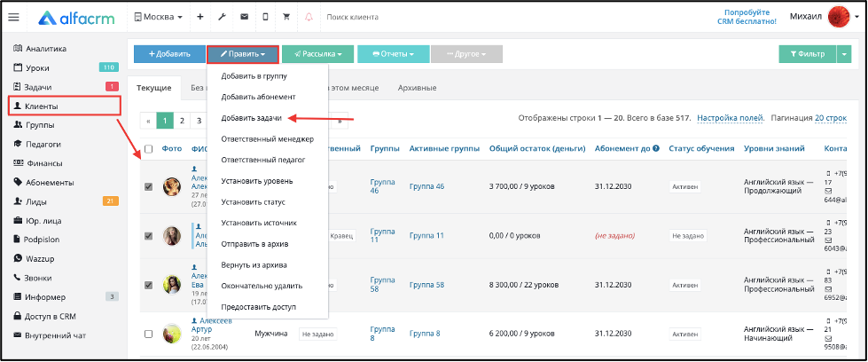This screenshot has width=868, height=362.
Task: Sort by Статус обучения column header
Action: point(701,148)
